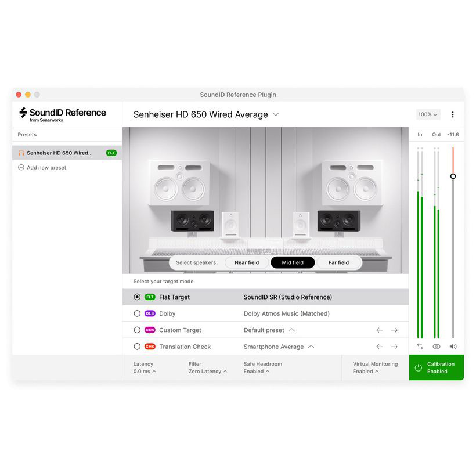Click Add new preset

click(x=42, y=167)
